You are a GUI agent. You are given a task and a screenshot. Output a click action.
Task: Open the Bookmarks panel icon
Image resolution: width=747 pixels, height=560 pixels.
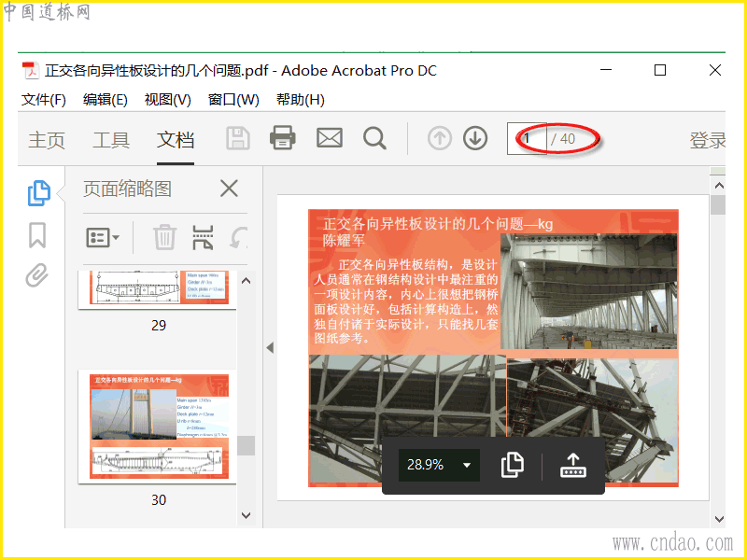(x=37, y=235)
